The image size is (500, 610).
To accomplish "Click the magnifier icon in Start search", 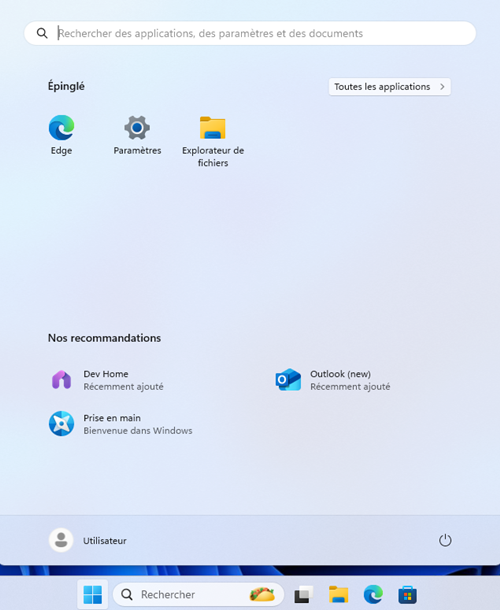I will 42,33.
